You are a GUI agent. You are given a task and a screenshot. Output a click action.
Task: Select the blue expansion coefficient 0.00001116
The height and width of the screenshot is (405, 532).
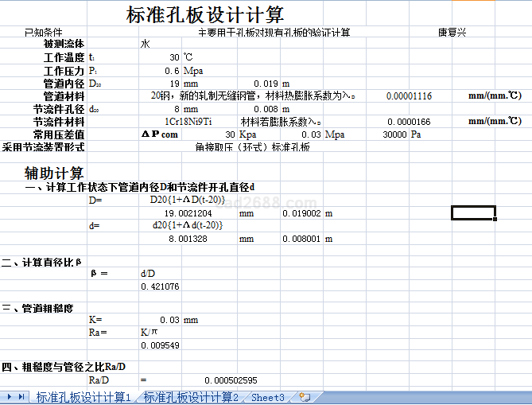pos(409,95)
